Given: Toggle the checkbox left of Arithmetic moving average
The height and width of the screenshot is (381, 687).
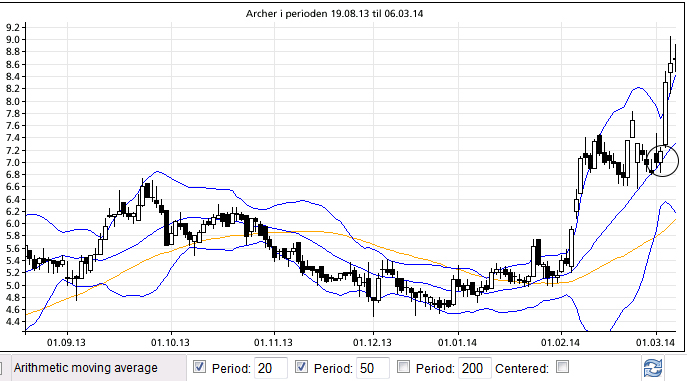Looking at the screenshot, I should tap(1, 368).
